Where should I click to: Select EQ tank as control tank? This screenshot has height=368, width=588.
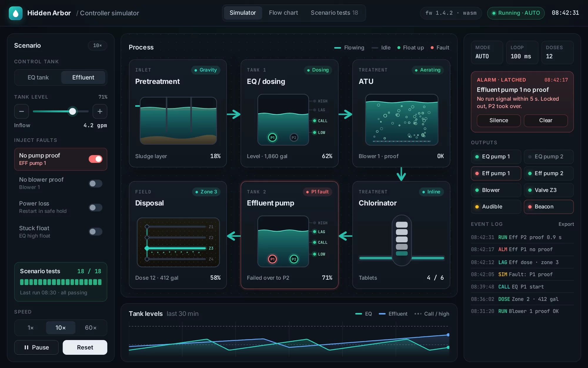pyautogui.click(x=38, y=77)
